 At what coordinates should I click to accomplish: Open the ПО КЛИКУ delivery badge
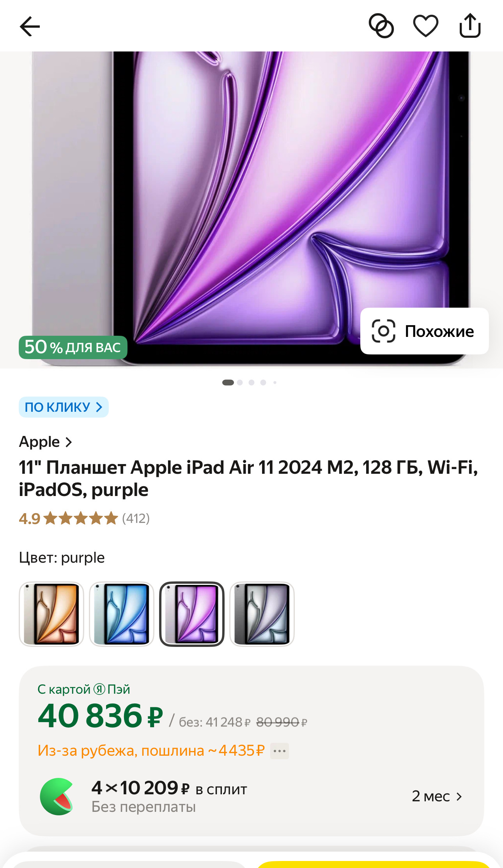point(64,407)
